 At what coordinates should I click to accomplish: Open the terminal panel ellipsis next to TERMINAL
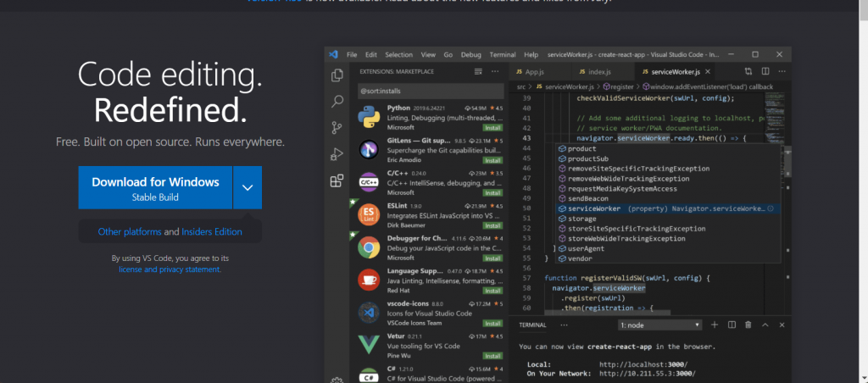[564, 325]
